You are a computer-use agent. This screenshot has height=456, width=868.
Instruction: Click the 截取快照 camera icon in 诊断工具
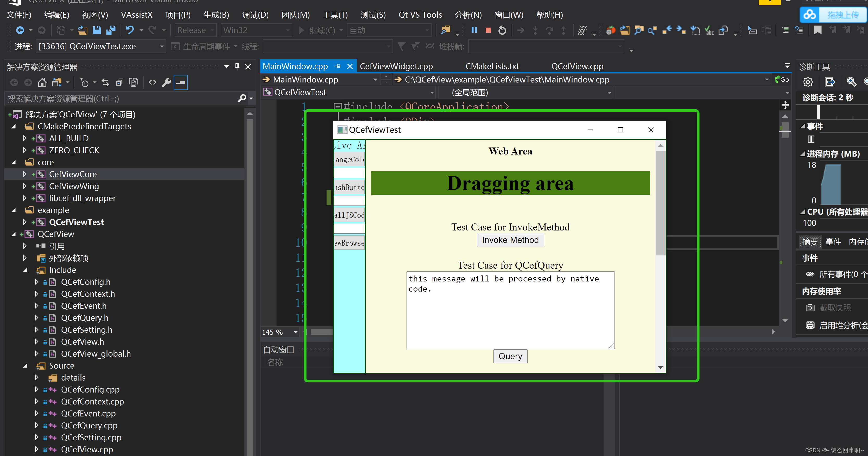pos(810,307)
